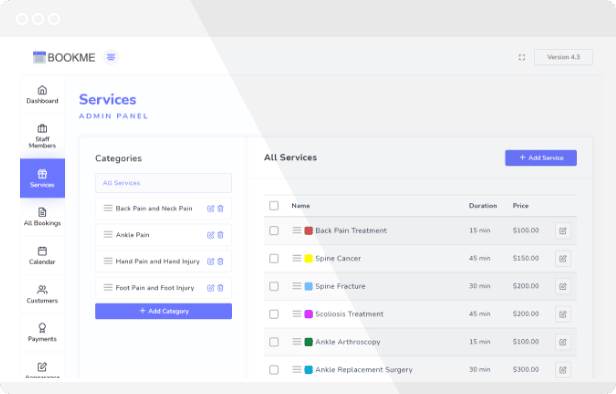Open the Customers people icon
Screen dimensions: 616x394
(x=42, y=290)
